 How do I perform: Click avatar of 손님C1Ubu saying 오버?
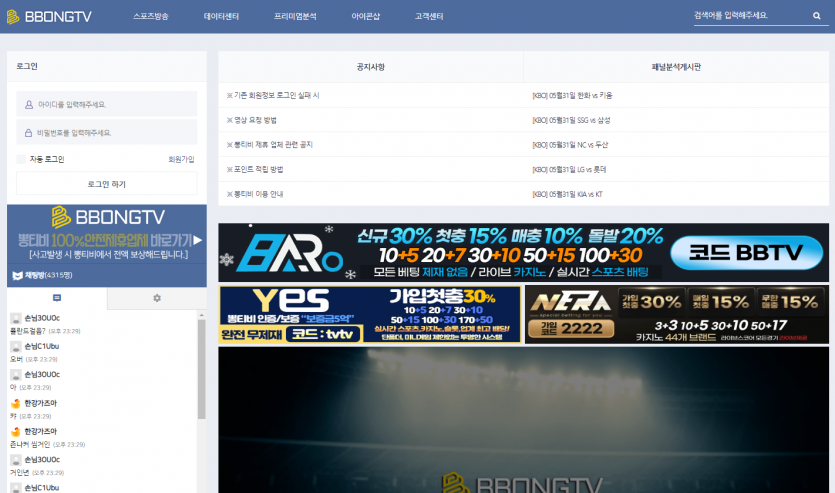coord(15,347)
